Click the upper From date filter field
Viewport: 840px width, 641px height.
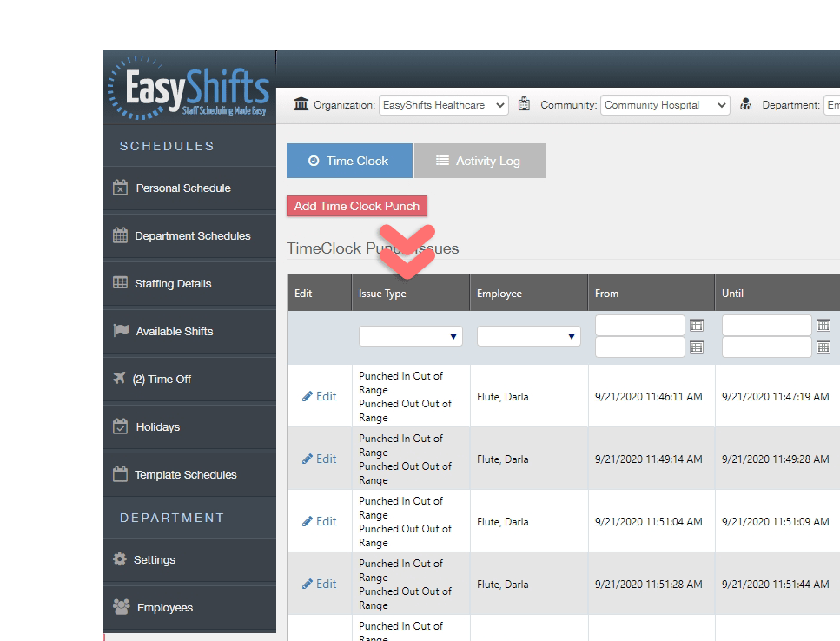tap(639, 325)
